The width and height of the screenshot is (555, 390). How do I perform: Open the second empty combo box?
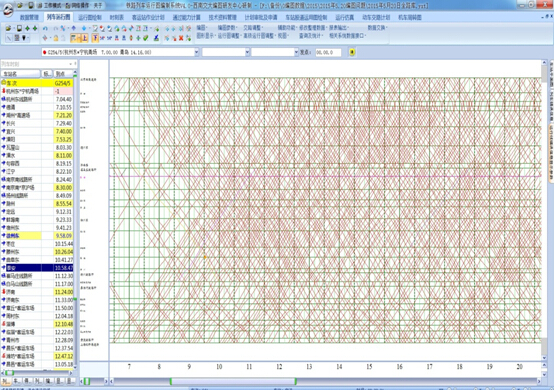(247, 52)
